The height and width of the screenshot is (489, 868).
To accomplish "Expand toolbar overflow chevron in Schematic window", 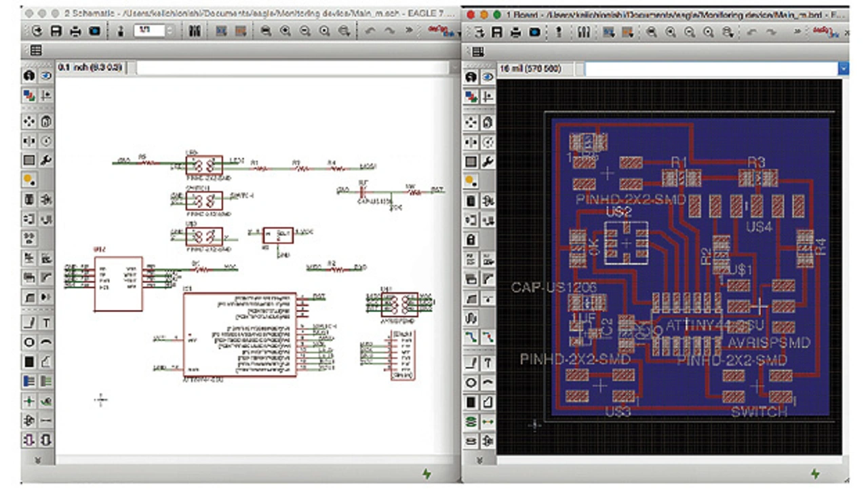I will pos(408,31).
